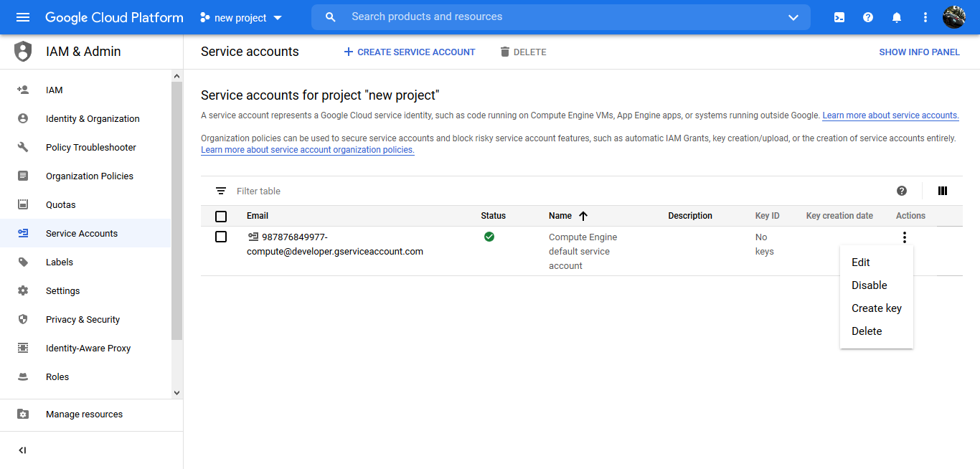980x469 pixels.
Task: Click the IAM & Admin shield icon
Action: tap(23, 52)
